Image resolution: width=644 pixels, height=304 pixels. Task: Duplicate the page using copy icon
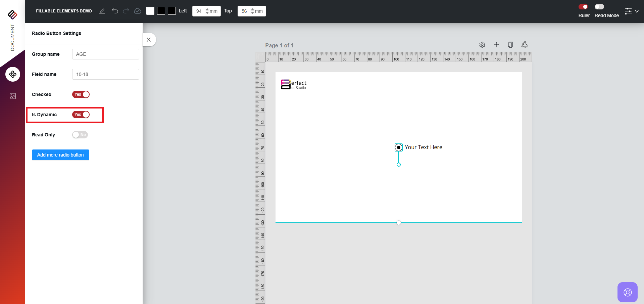510,45
